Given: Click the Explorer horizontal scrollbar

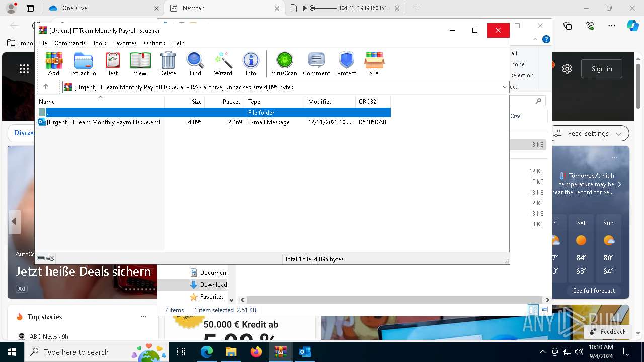Looking at the screenshot, I should click(x=395, y=300).
